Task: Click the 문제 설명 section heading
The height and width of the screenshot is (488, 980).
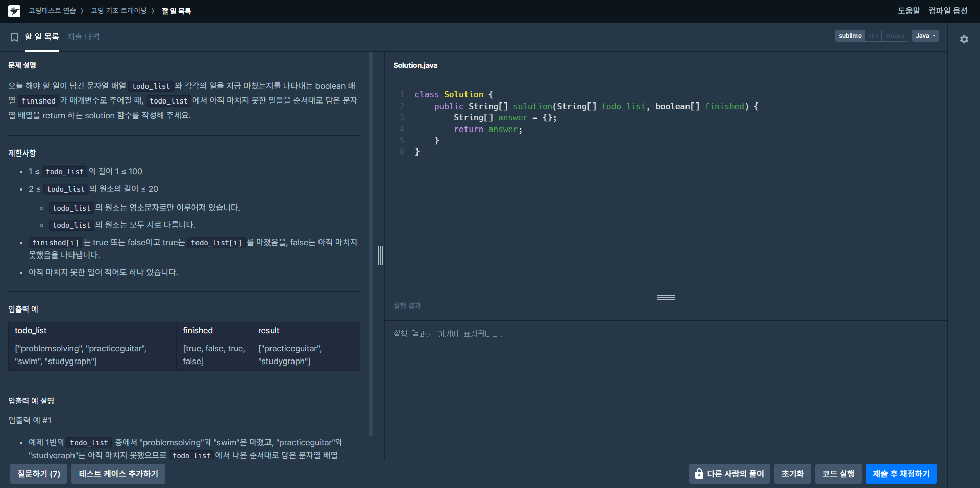Action: tap(22, 65)
